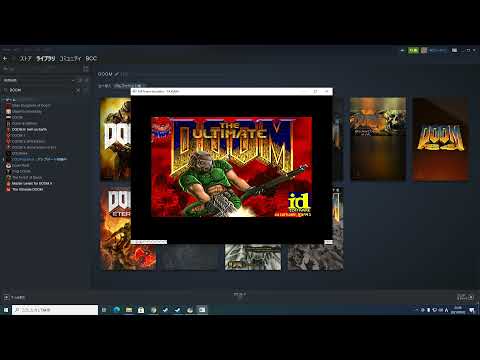The height and width of the screenshot is (360, 480).
Task: Select Doom & Destiny in game list
Action: 25,123
